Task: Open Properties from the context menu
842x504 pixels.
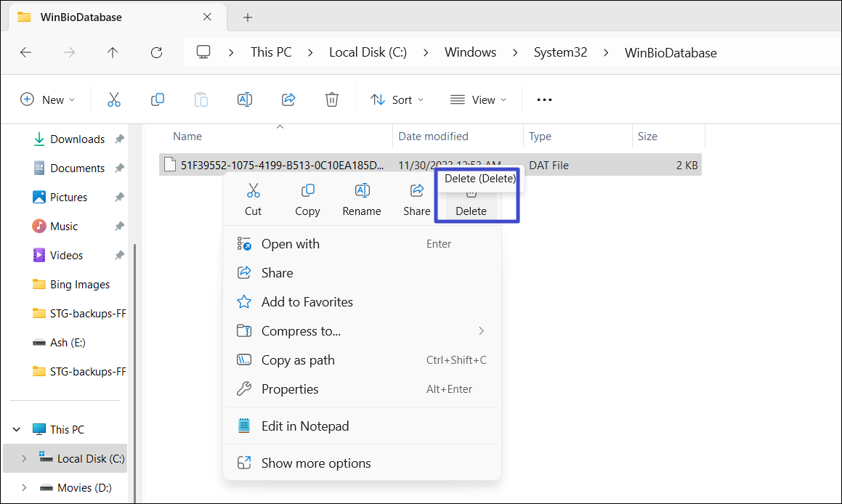Action: pyautogui.click(x=290, y=389)
